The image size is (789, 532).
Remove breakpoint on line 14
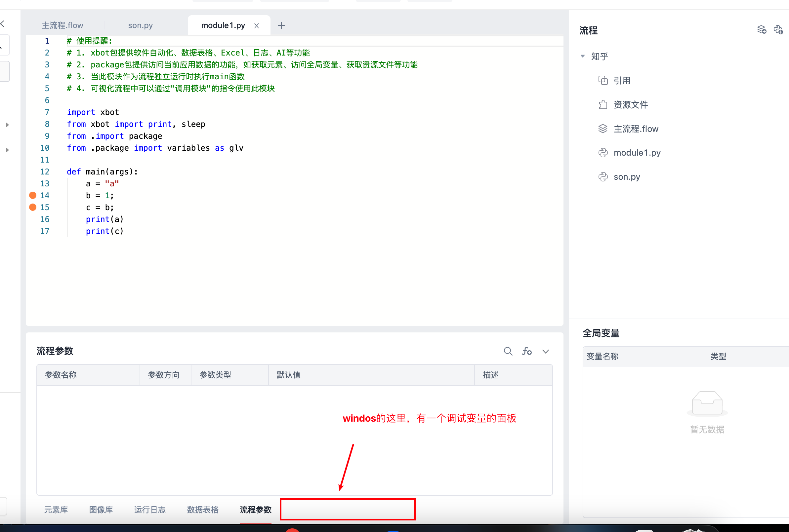coord(33,195)
